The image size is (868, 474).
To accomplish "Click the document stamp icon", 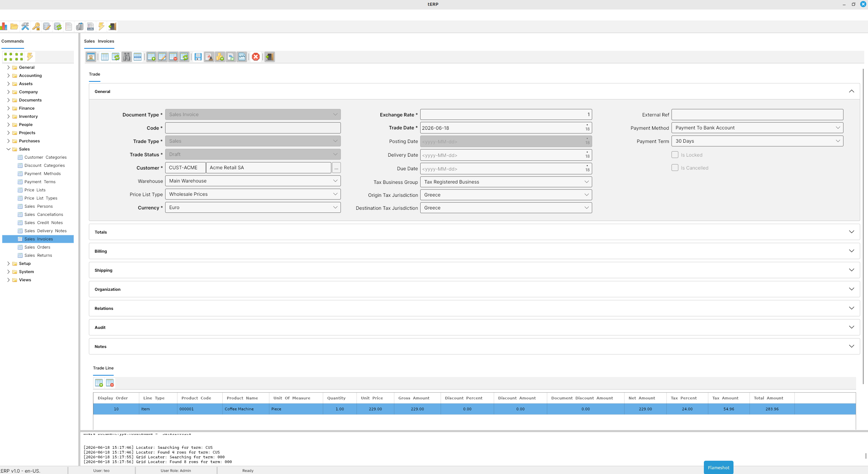I will coord(209,57).
